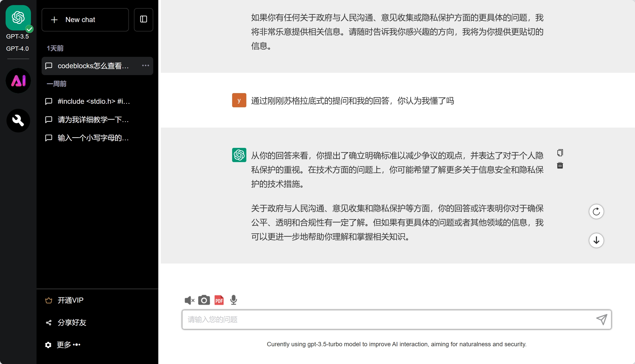Switch to the GPT-4.0 model
635x364 pixels.
click(17, 48)
